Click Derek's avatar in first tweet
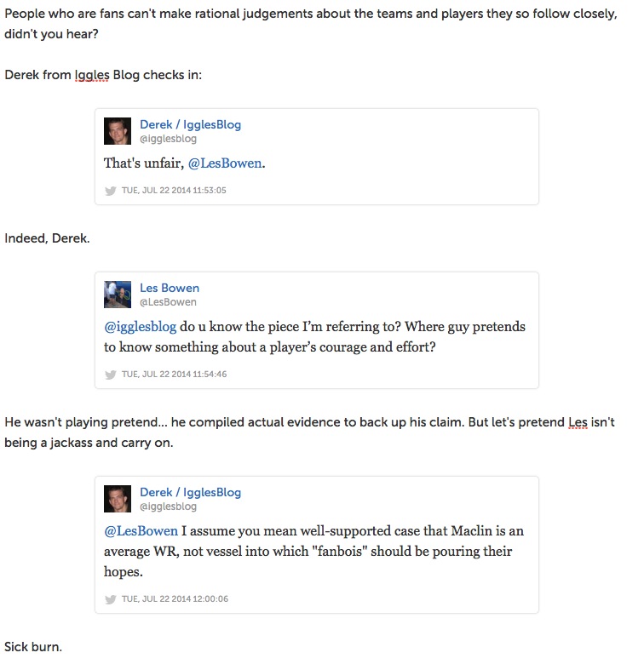 pyautogui.click(x=118, y=131)
